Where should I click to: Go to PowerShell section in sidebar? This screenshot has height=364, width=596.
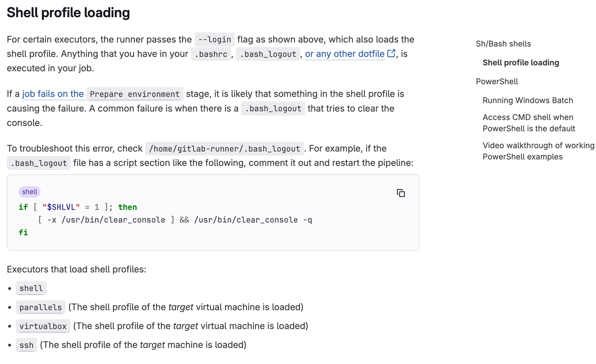pos(497,81)
